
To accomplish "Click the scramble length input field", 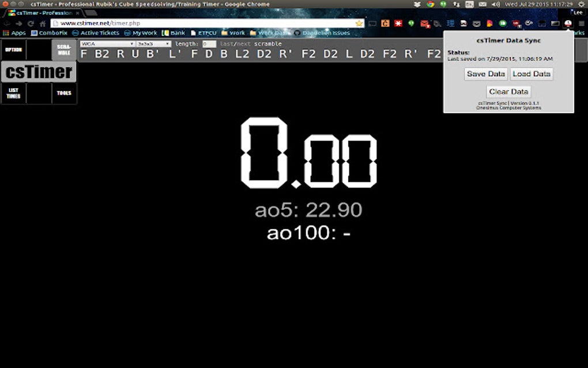I will 208,43.
